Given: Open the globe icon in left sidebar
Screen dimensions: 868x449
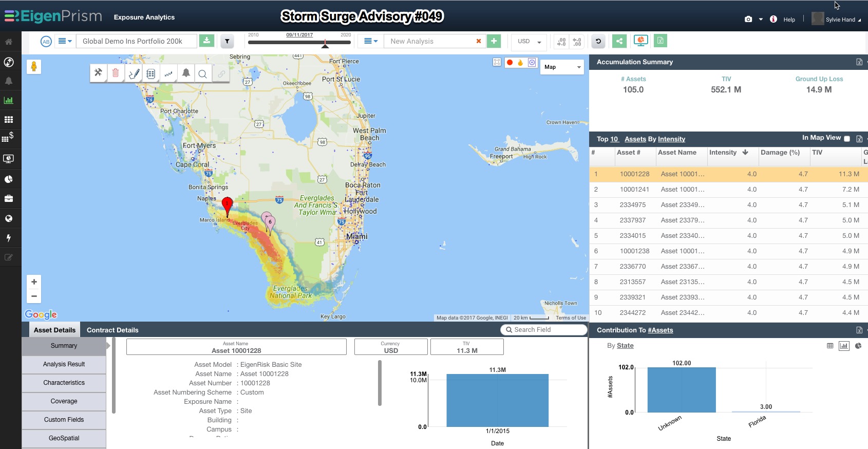Looking at the screenshot, I should pyautogui.click(x=9, y=218).
